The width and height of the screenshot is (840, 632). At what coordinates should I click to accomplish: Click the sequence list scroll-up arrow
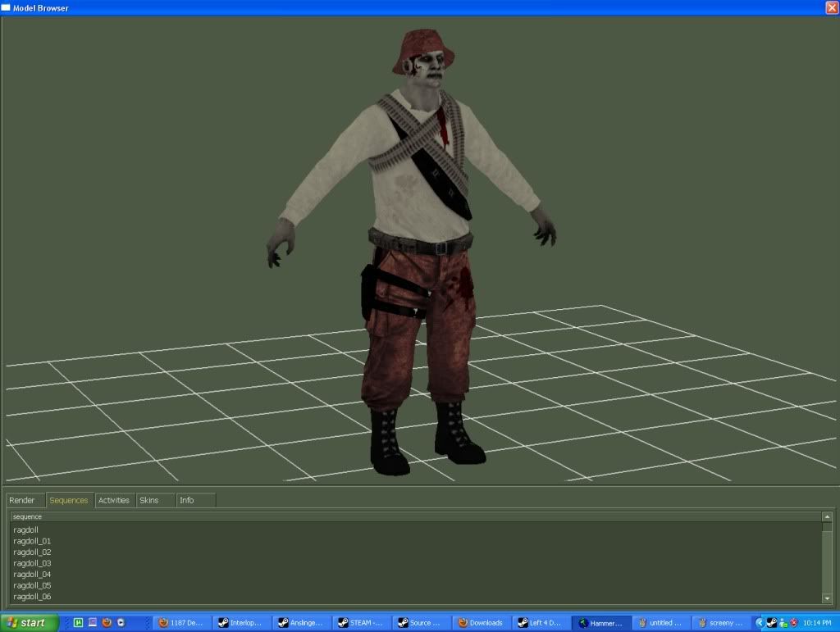tap(827, 517)
